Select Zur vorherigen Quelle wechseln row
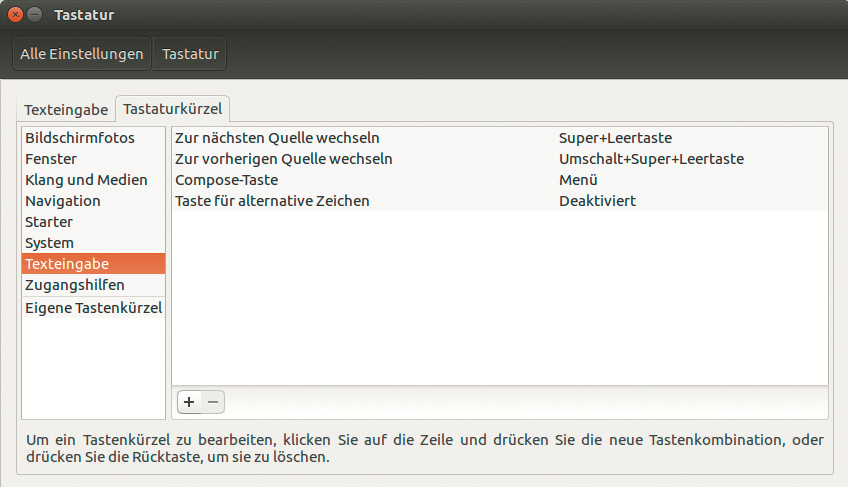 point(283,159)
